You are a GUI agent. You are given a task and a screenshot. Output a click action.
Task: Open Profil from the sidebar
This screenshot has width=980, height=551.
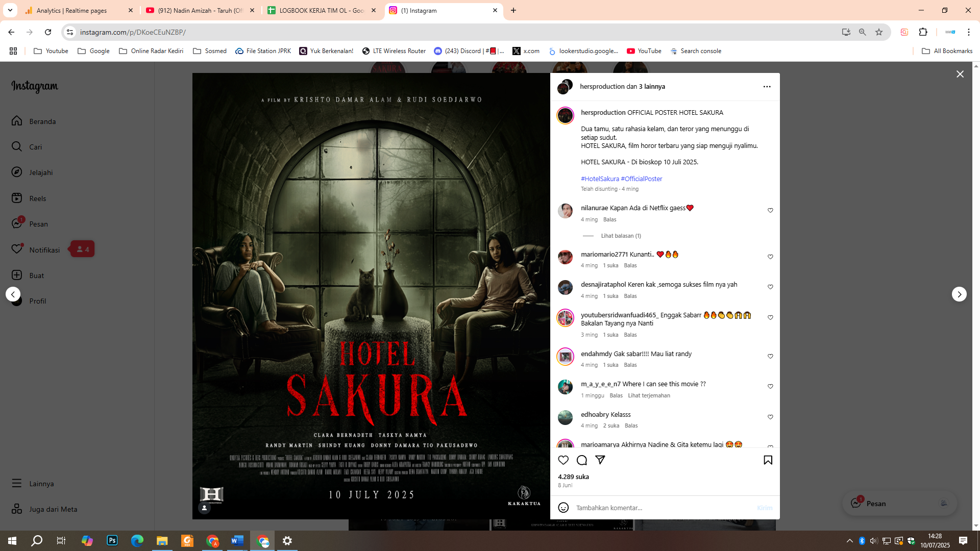point(29,301)
